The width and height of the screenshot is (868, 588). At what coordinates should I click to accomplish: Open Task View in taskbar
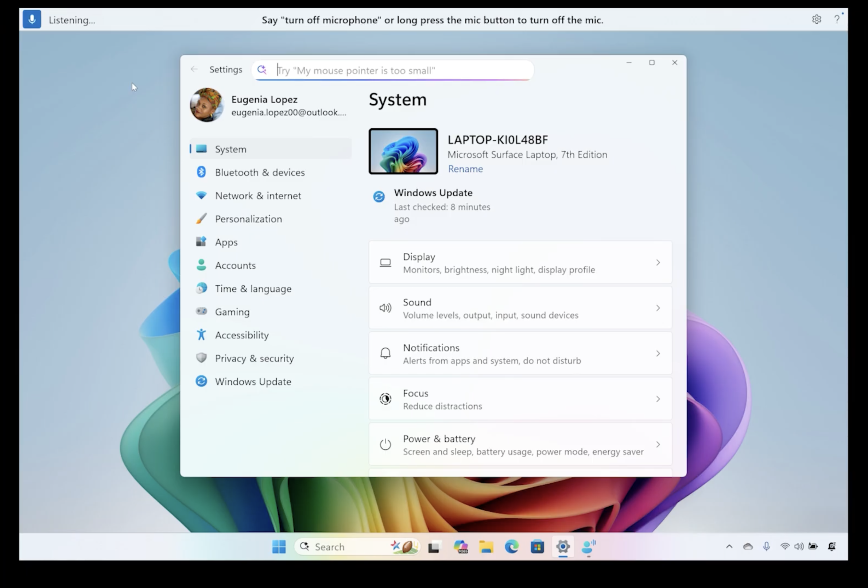coord(434,547)
